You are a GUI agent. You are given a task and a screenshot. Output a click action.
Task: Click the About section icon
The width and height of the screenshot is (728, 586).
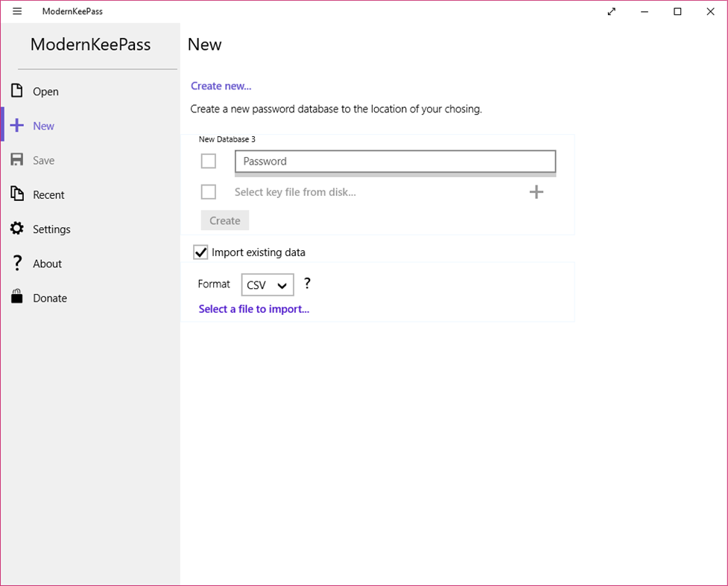coord(16,263)
